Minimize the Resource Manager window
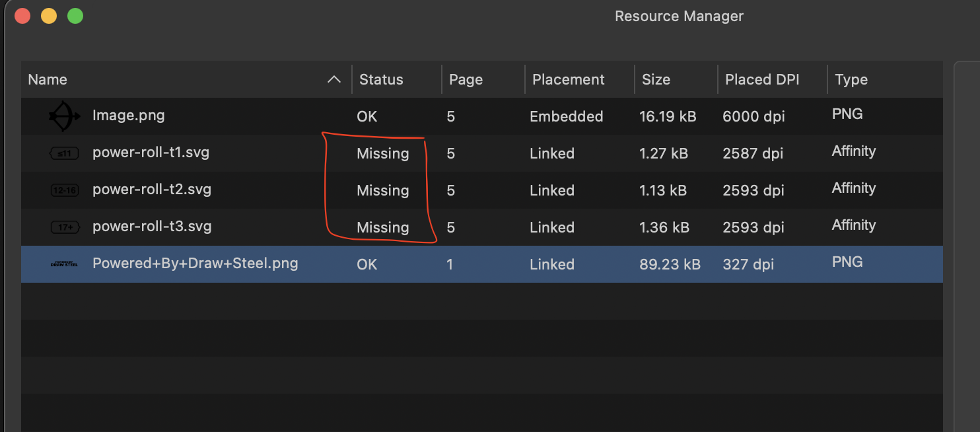Image resolution: width=980 pixels, height=432 pixels. click(49, 16)
